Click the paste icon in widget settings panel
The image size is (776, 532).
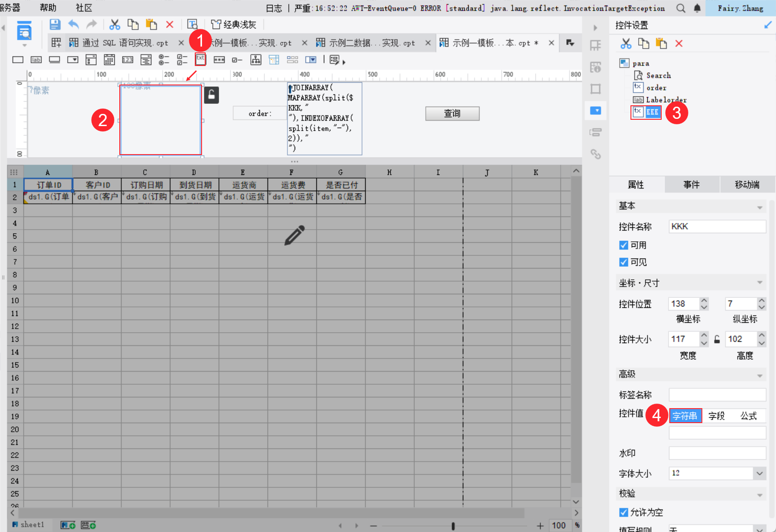(x=661, y=43)
